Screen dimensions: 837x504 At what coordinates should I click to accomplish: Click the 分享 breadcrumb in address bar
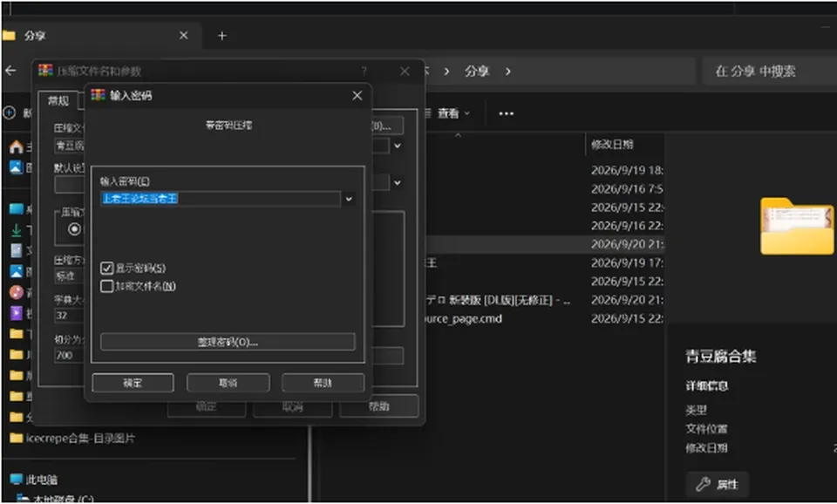coord(476,71)
